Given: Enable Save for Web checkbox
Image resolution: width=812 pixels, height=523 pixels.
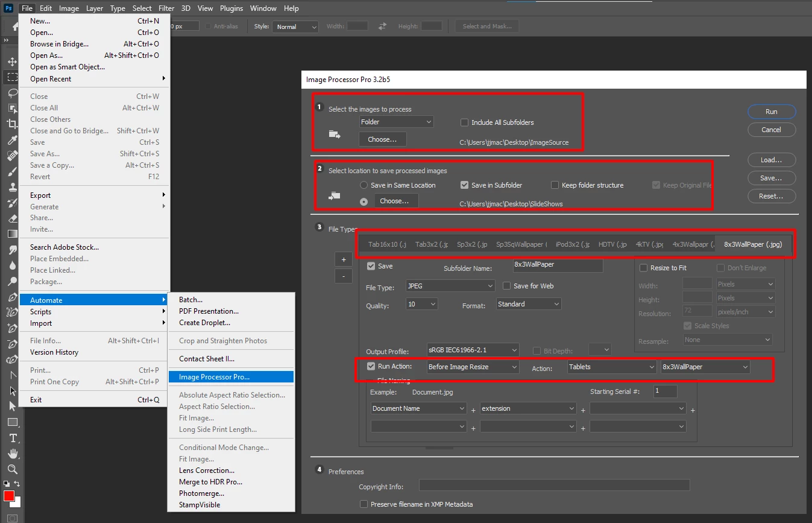Looking at the screenshot, I should click(507, 286).
